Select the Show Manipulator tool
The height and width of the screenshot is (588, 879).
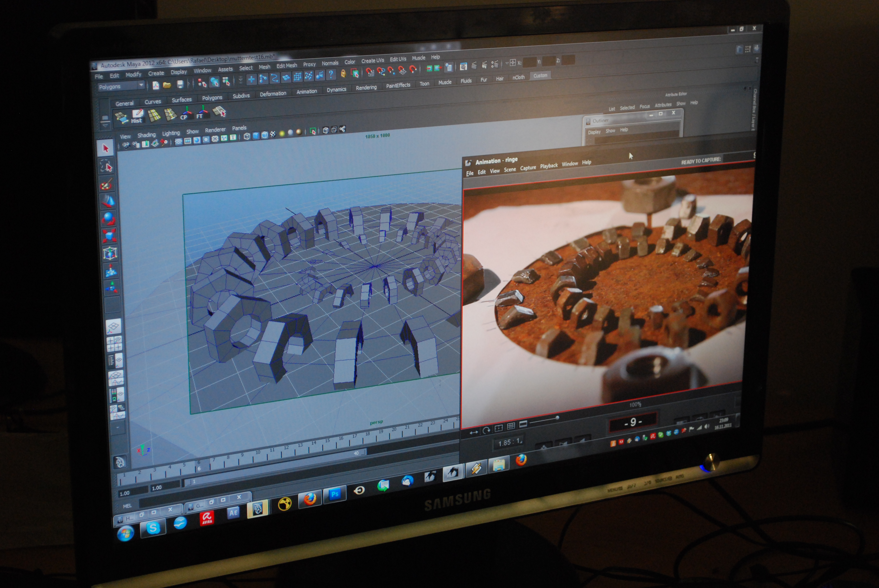111,288
